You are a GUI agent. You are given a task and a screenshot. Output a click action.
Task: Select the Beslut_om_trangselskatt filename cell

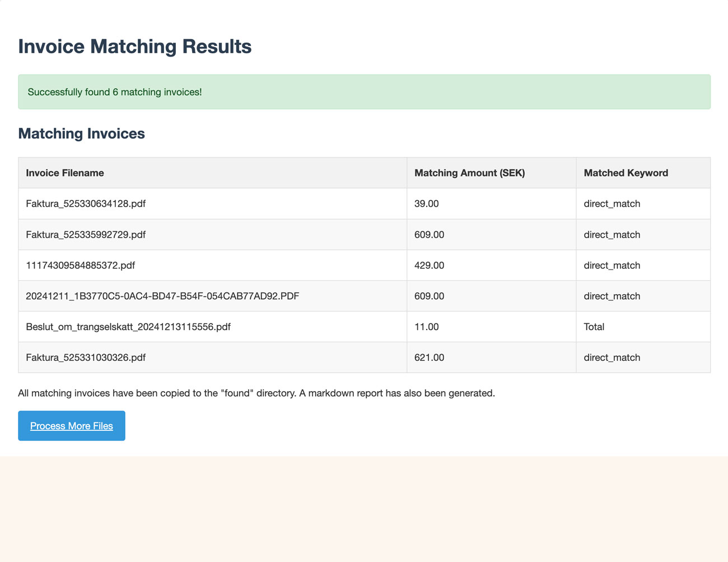click(128, 327)
